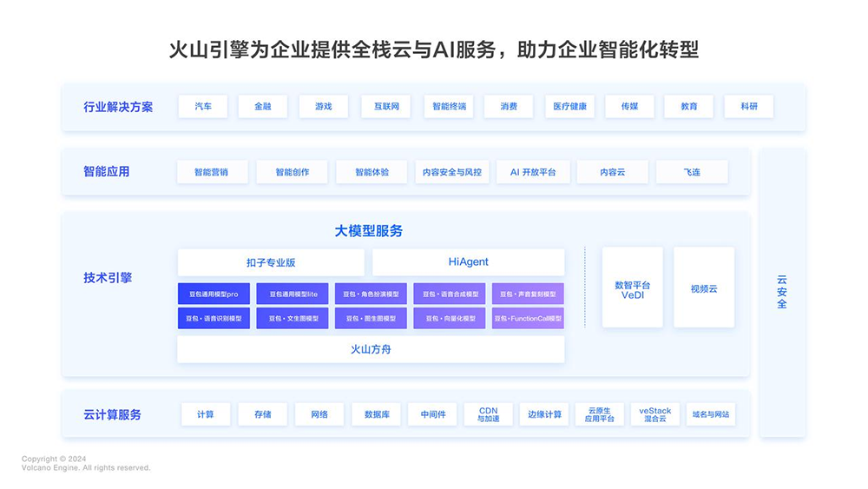Viewport: 868px width, 489px height.
Task: Click the CDN与加速 service box
Action: click(x=488, y=414)
